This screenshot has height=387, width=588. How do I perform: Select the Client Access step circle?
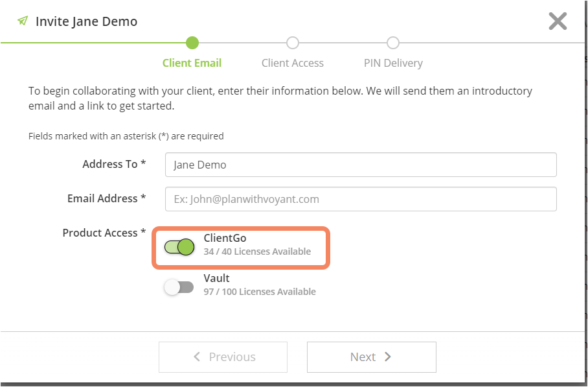[x=293, y=43]
